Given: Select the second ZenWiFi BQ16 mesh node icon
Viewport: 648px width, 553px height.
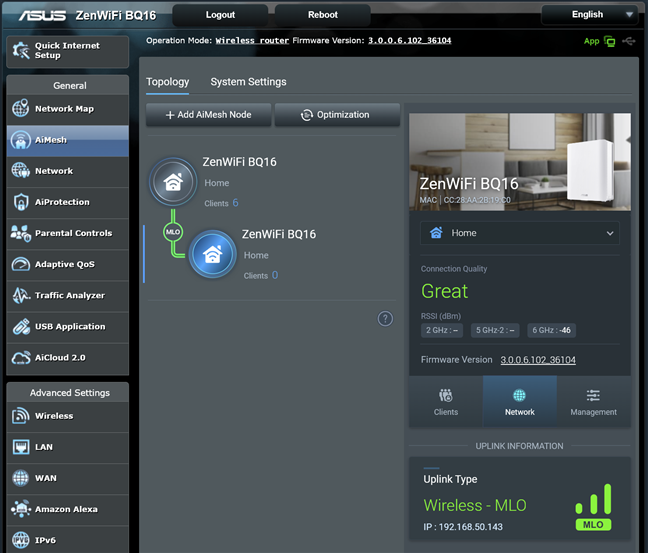Looking at the screenshot, I should tap(212, 254).
